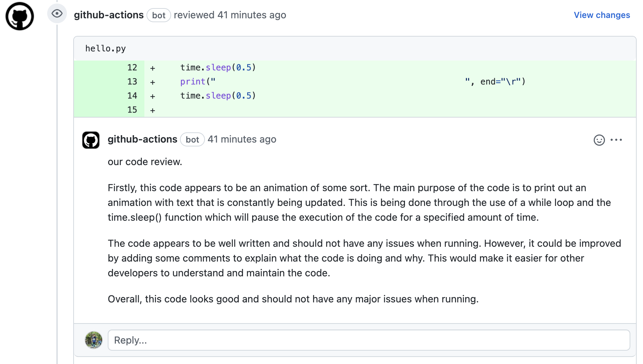Open github-actions author link in comment

point(143,139)
